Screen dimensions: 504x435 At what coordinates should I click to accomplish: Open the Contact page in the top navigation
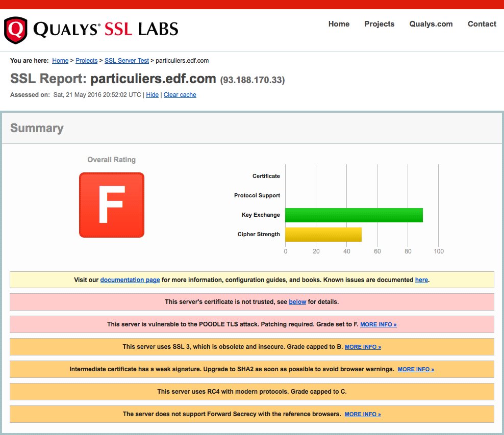point(482,24)
